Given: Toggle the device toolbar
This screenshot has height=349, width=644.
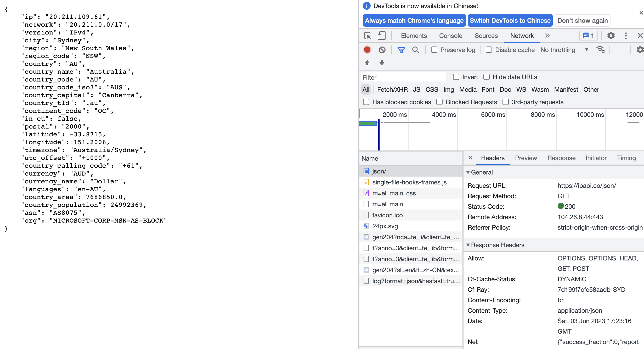Looking at the screenshot, I should pos(381,36).
